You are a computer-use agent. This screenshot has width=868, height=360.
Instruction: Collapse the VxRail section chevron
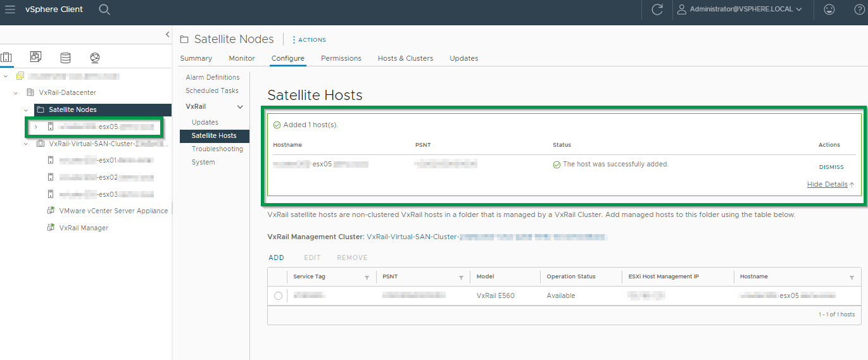[x=240, y=107]
